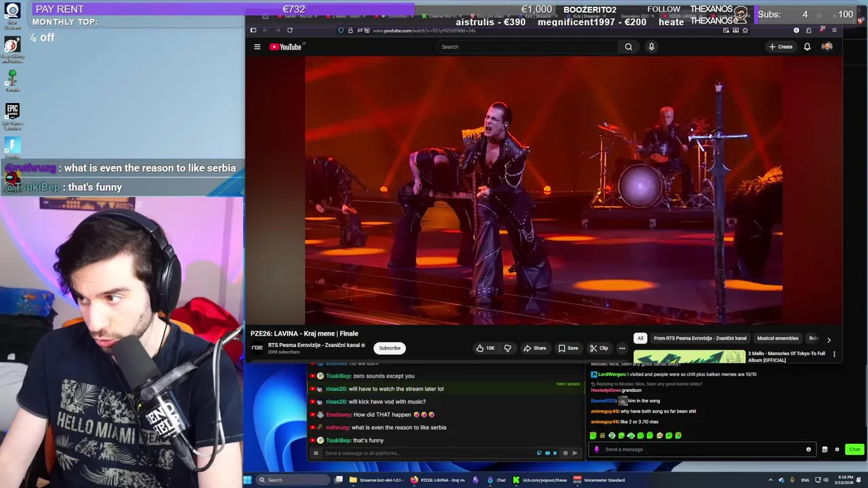
Task: Click the 'Send a message to all platforms' field
Action: 427,453
